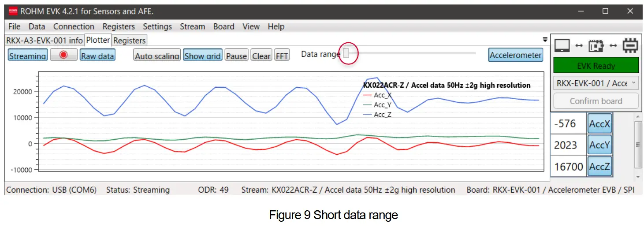Maximize the ROHM EVK window

pos(605,11)
